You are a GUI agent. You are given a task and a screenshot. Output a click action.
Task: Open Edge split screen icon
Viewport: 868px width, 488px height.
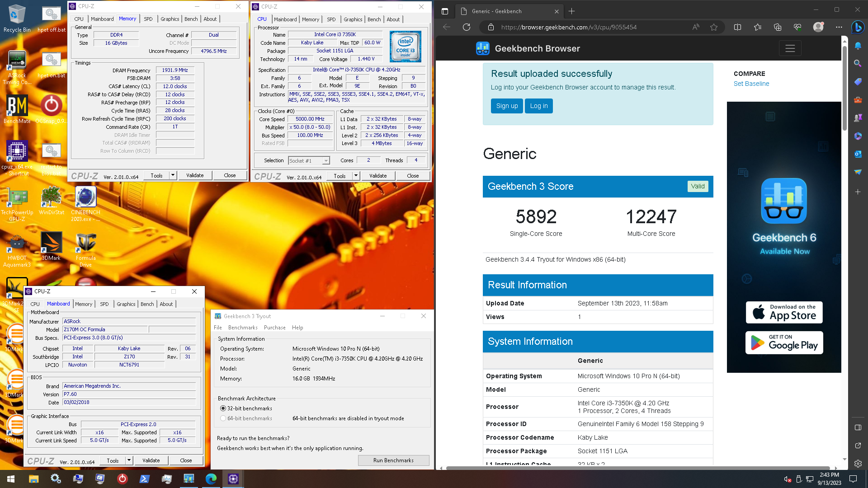tap(737, 27)
